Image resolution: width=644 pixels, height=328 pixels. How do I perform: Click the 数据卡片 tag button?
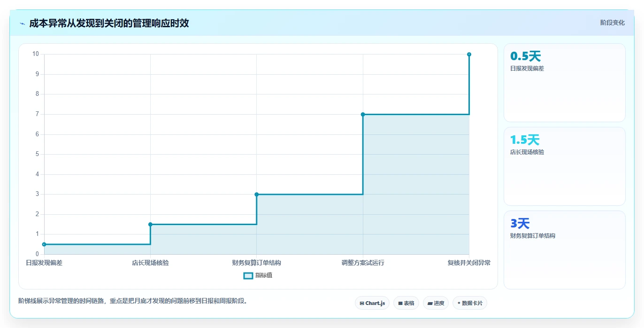pyautogui.click(x=469, y=303)
